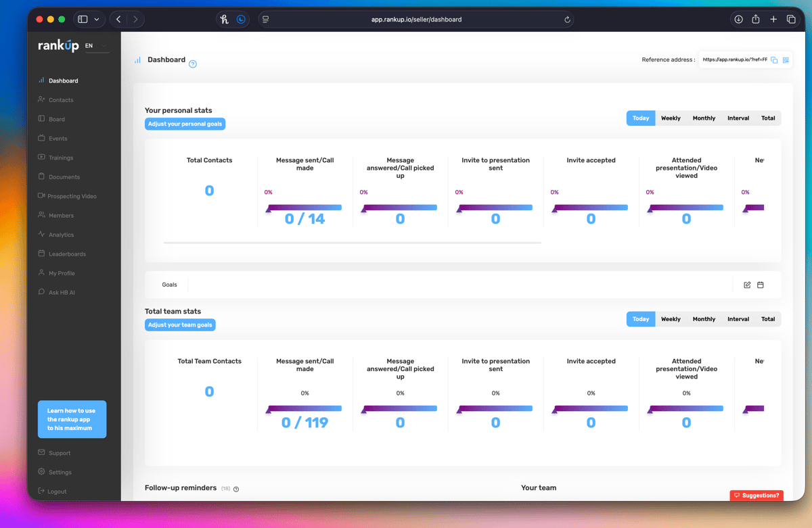Open the Goals edit pencil icon

click(747, 285)
